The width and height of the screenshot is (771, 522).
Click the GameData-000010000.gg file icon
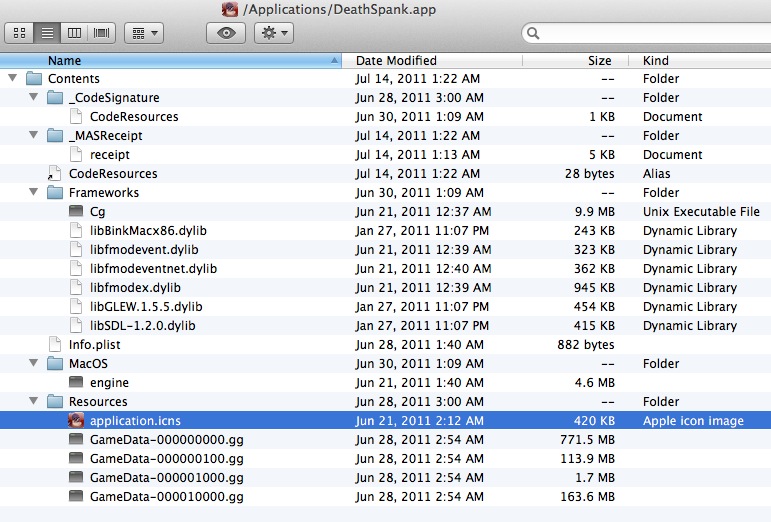(76, 496)
